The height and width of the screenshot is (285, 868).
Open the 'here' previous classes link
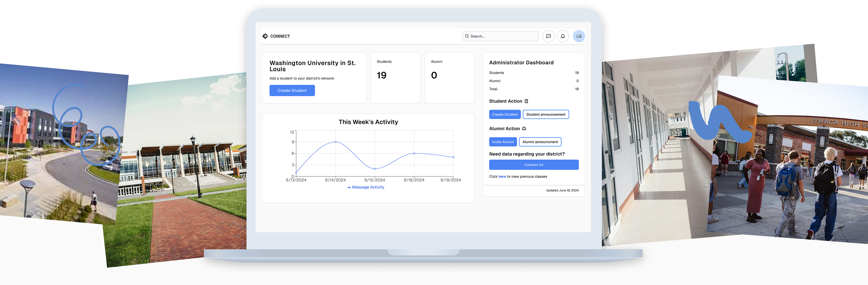[x=502, y=177]
